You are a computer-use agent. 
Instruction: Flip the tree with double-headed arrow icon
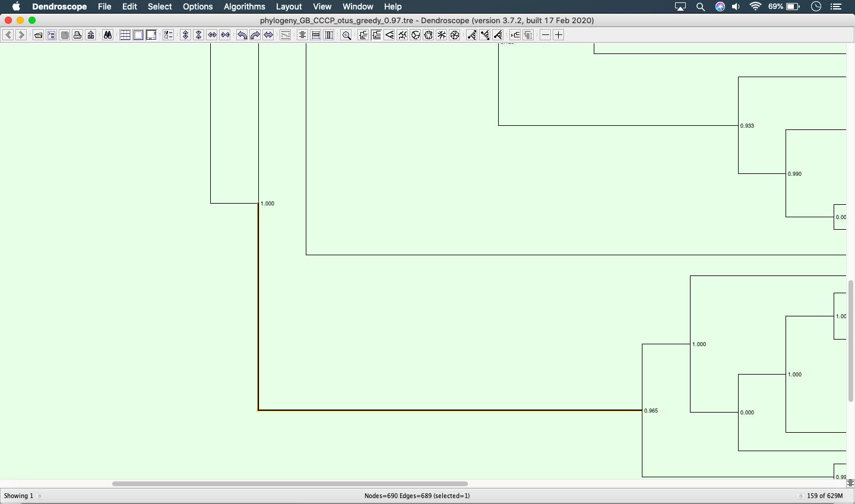[268, 35]
